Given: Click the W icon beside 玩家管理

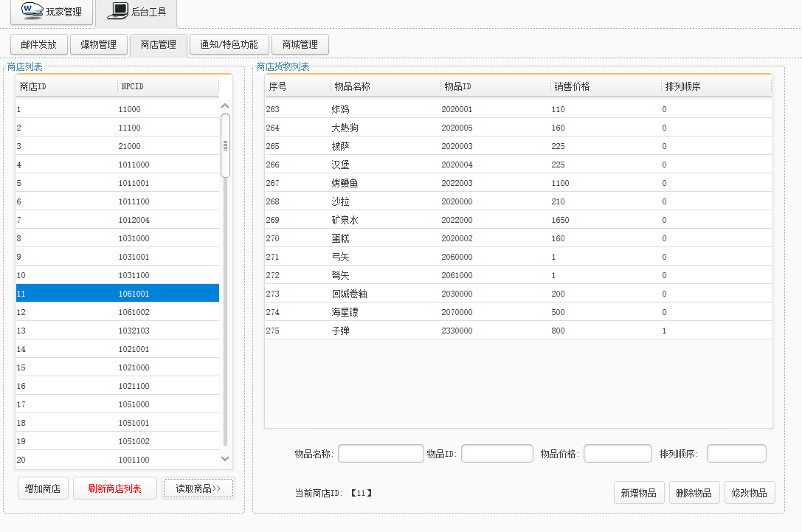Looking at the screenshot, I should [32, 11].
